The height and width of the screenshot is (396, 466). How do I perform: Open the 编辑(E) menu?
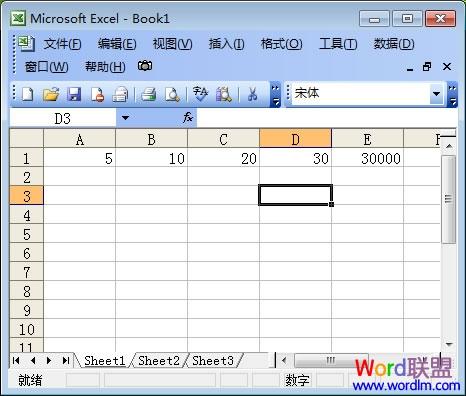point(117,44)
